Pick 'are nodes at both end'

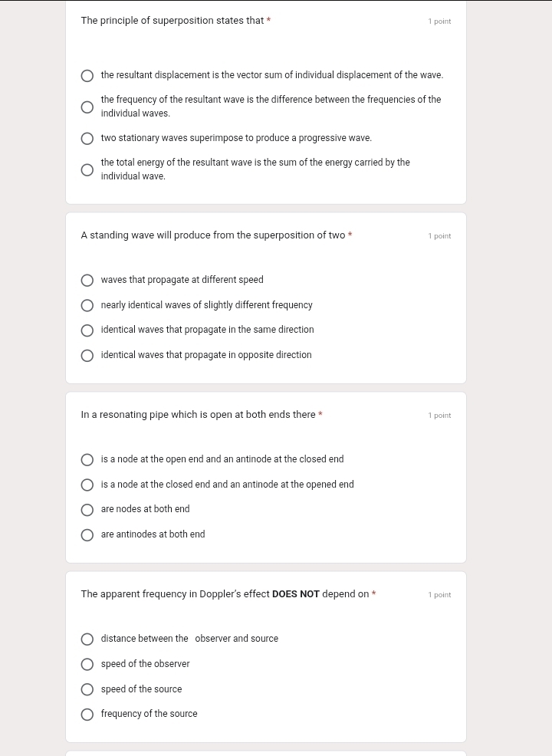coord(87,510)
